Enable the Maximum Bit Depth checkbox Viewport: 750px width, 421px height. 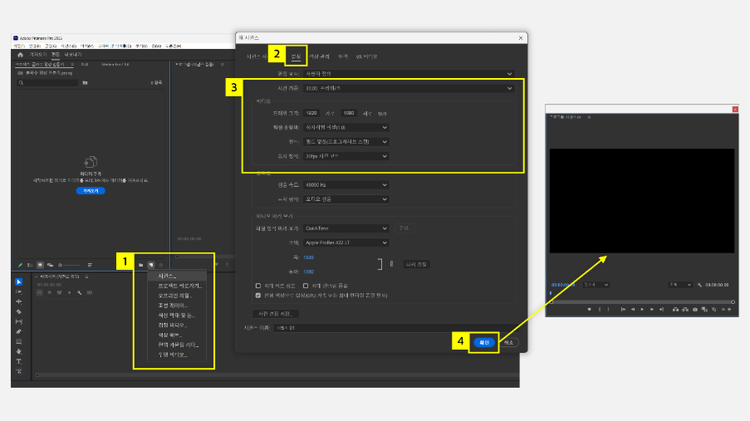click(258, 286)
